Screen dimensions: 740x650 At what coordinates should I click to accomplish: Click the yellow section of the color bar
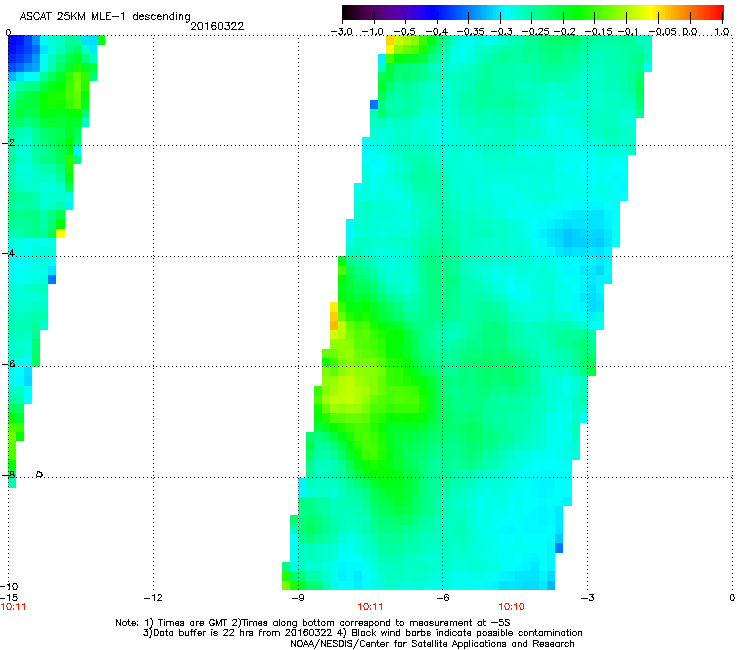(x=651, y=12)
